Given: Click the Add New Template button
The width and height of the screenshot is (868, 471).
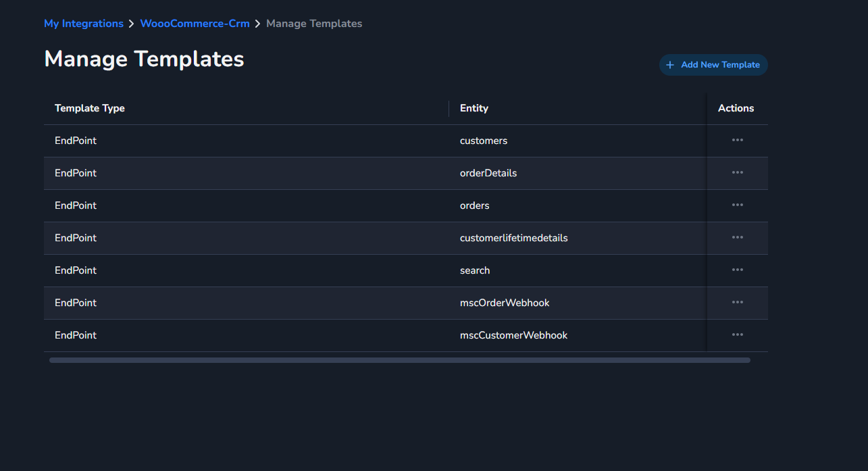Looking at the screenshot, I should [x=713, y=65].
